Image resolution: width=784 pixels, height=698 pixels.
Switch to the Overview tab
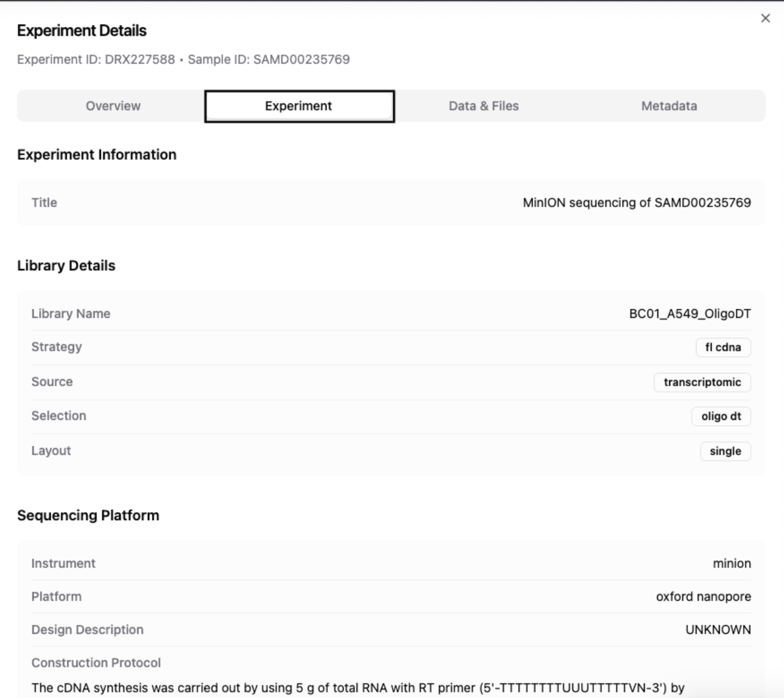[x=113, y=106]
